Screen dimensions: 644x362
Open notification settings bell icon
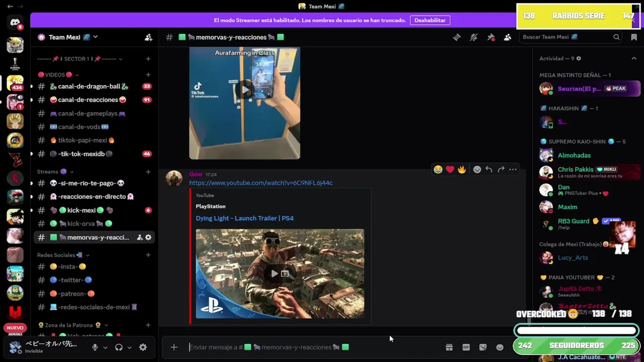point(474,37)
